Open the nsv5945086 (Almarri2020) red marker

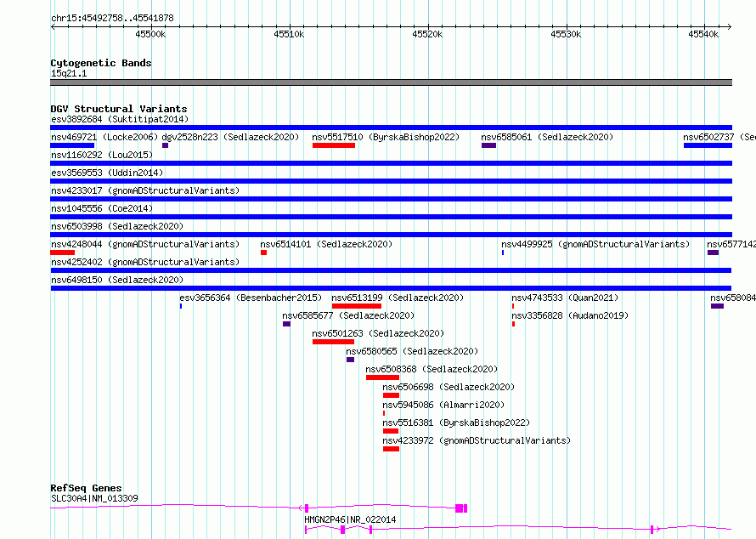pyautogui.click(x=384, y=413)
